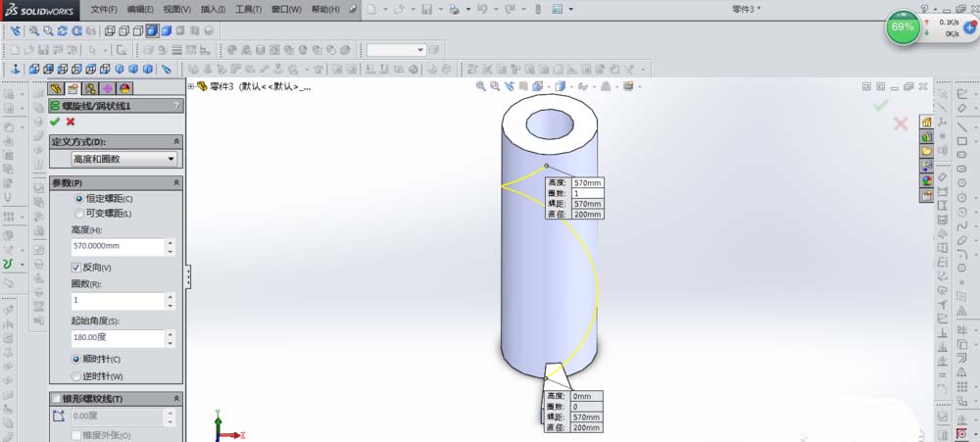Open the 高度和圈数 definition method dropdown
The image size is (980, 442).
[x=125, y=159]
